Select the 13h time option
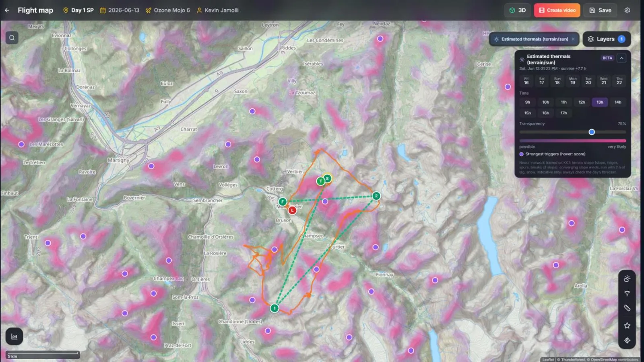Screen dimensions: 644x362 [600, 102]
